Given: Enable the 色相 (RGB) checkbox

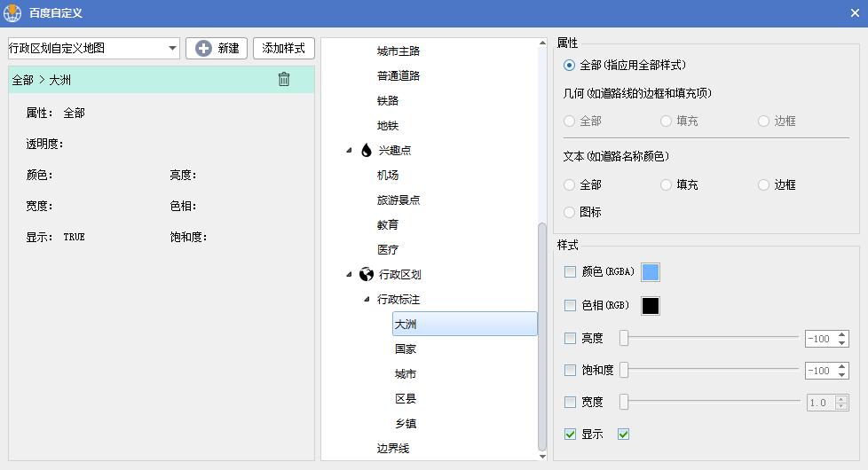Looking at the screenshot, I should (570, 305).
